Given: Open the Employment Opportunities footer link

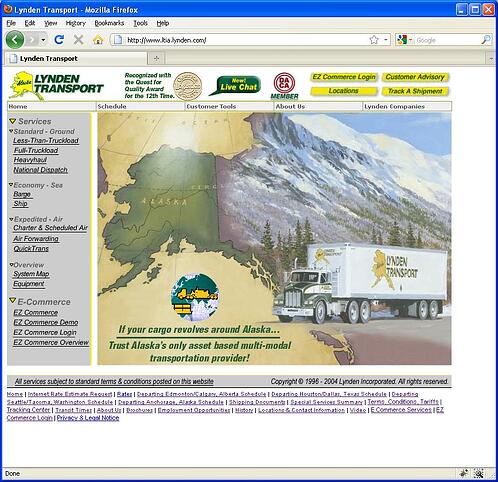Looking at the screenshot, I should (x=194, y=410).
